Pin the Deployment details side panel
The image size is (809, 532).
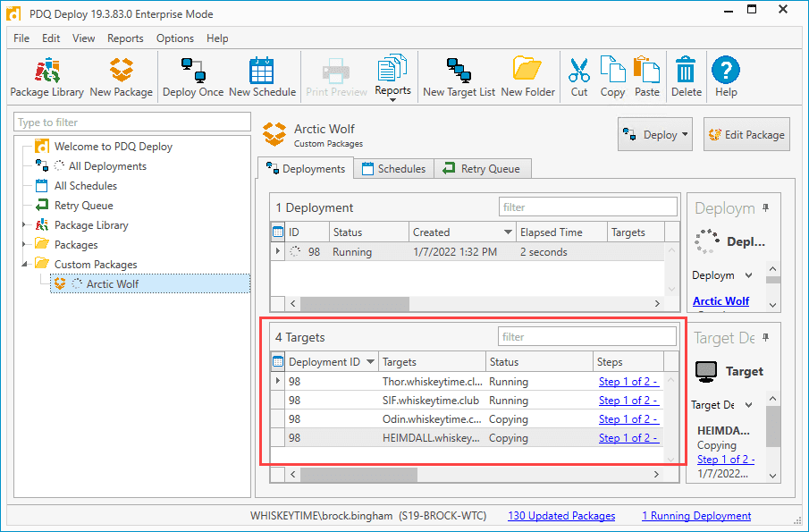(766, 208)
